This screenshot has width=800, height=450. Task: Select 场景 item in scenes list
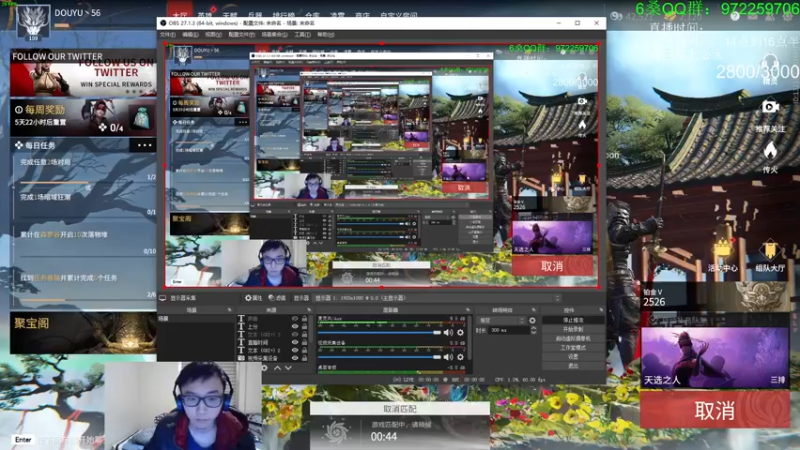[195, 318]
